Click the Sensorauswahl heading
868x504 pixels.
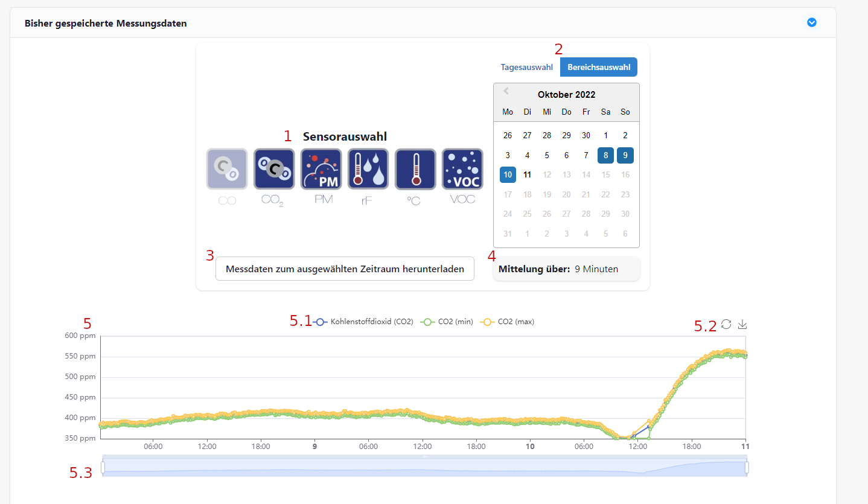(x=345, y=137)
